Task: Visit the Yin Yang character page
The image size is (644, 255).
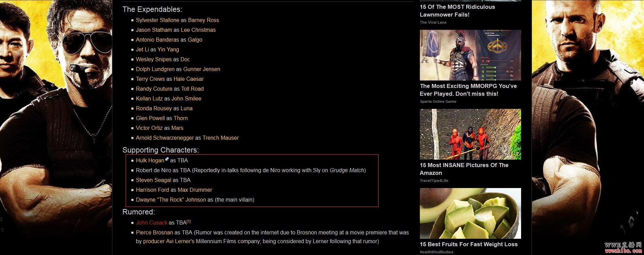Action: pyautogui.click(x=168, y=49)
